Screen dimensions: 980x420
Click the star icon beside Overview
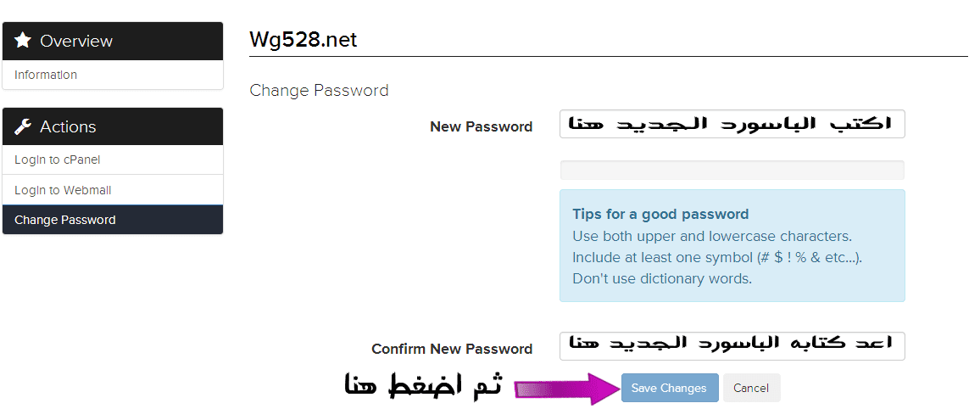tap(24, 40)
